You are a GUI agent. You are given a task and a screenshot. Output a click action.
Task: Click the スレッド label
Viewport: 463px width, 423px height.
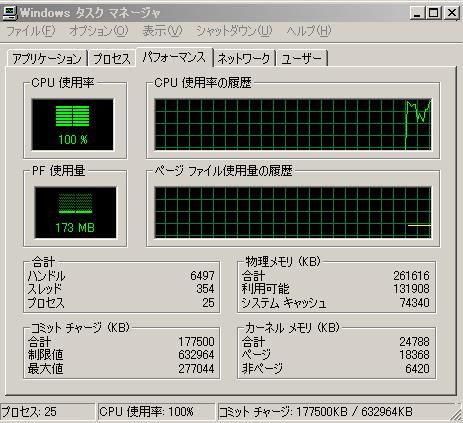pyautogui.click(x=45, y=289)
